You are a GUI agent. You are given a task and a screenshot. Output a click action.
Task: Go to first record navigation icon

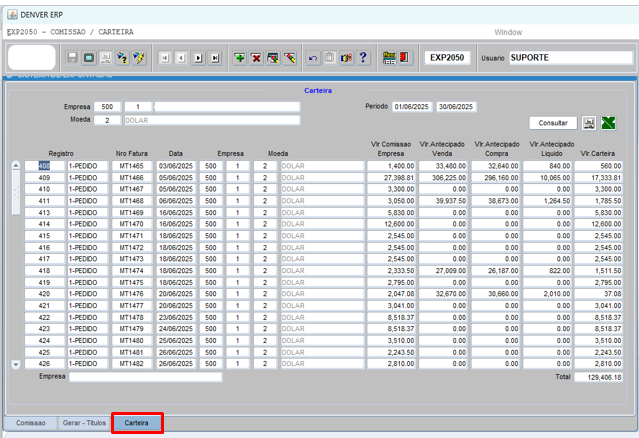[165, 59]
